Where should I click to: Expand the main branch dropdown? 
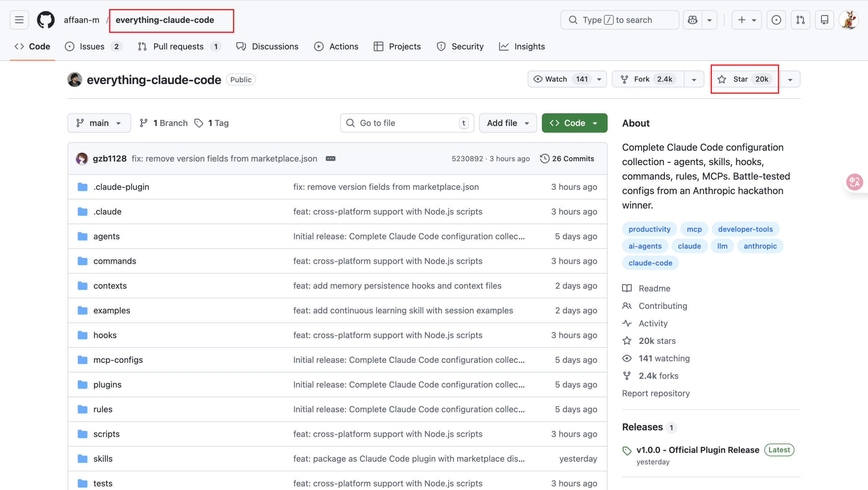coord(99,123)
